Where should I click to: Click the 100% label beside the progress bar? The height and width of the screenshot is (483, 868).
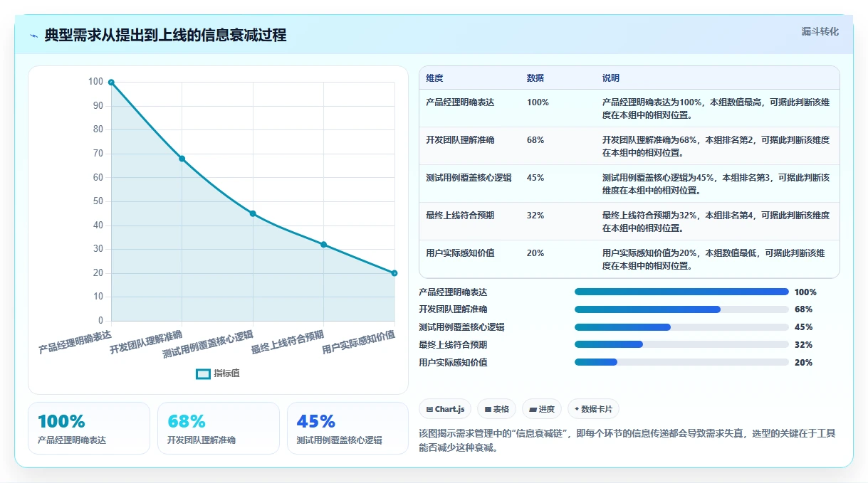point(805,292)
